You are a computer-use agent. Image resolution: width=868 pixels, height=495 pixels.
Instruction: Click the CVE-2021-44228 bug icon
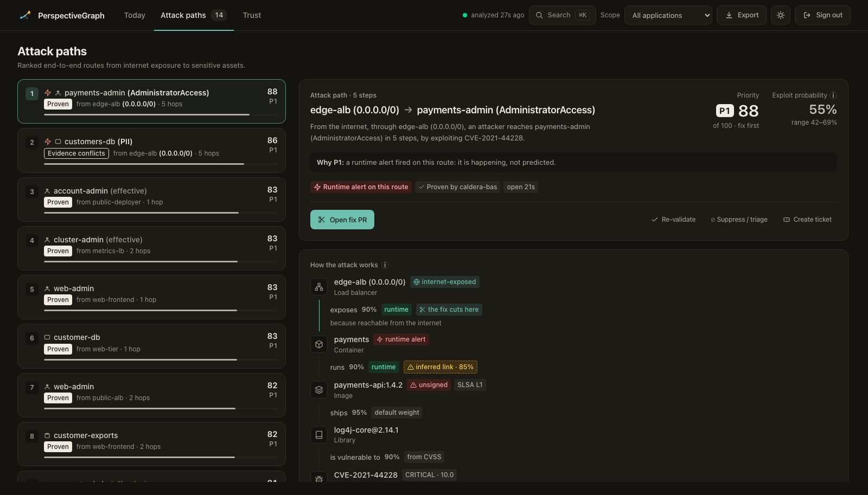[319, 478]
